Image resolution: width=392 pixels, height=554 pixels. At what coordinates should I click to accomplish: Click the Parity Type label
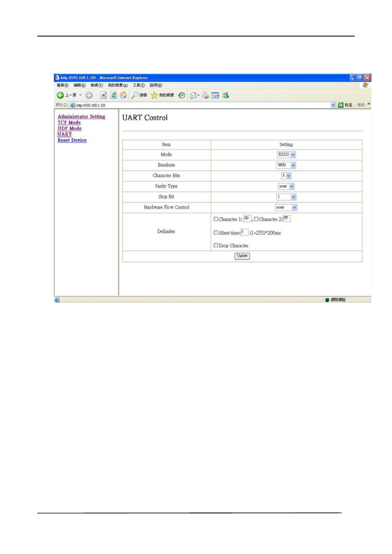tap(166, 186)
